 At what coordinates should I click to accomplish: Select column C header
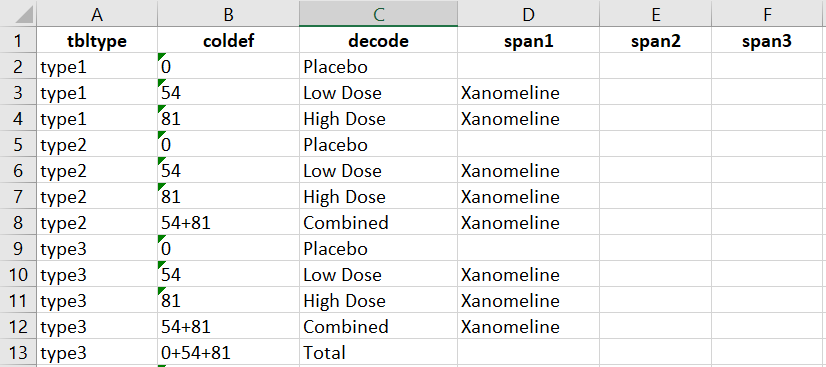click(378, 14)
